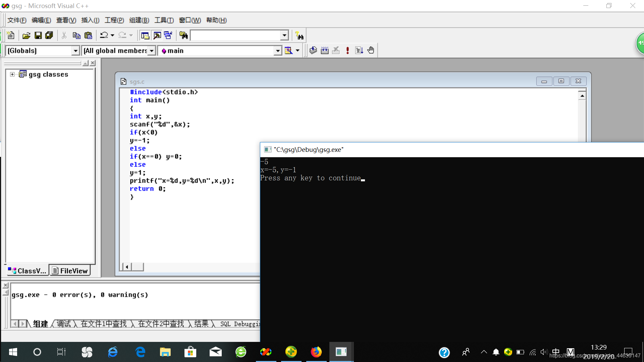Click the editor horizontal scroll left arrow
The width and height of the screenshot is (644, 362).
click(x=126, y=267)
